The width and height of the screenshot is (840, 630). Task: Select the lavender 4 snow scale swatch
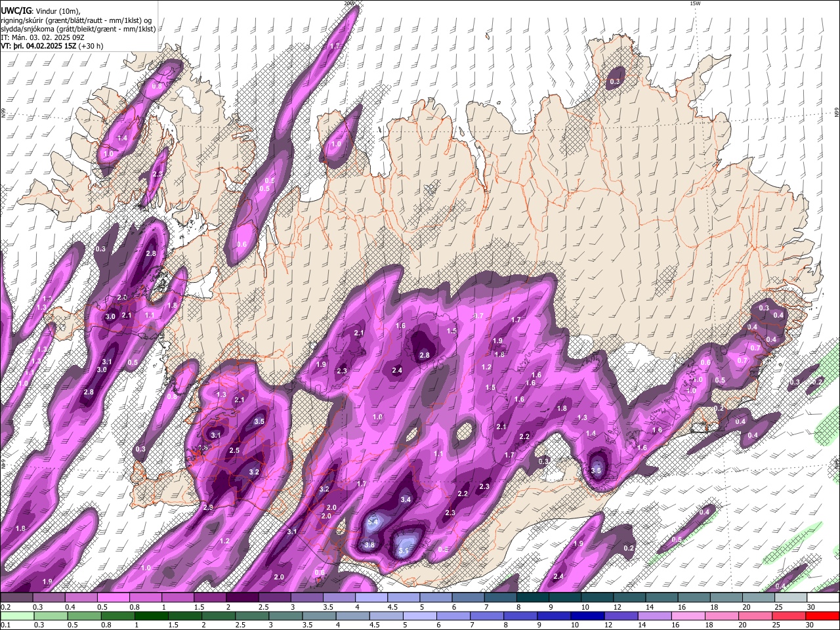(371, 597)
